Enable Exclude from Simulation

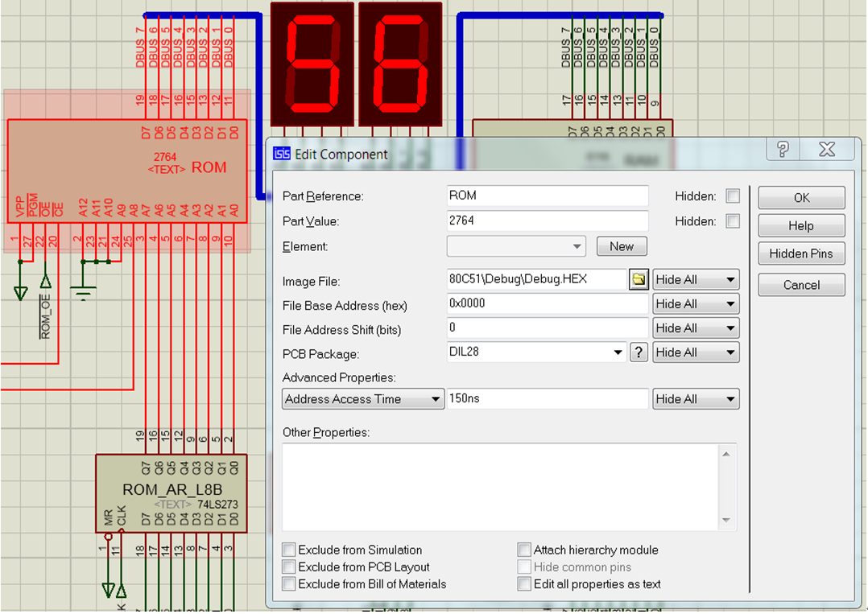point(288,550)
